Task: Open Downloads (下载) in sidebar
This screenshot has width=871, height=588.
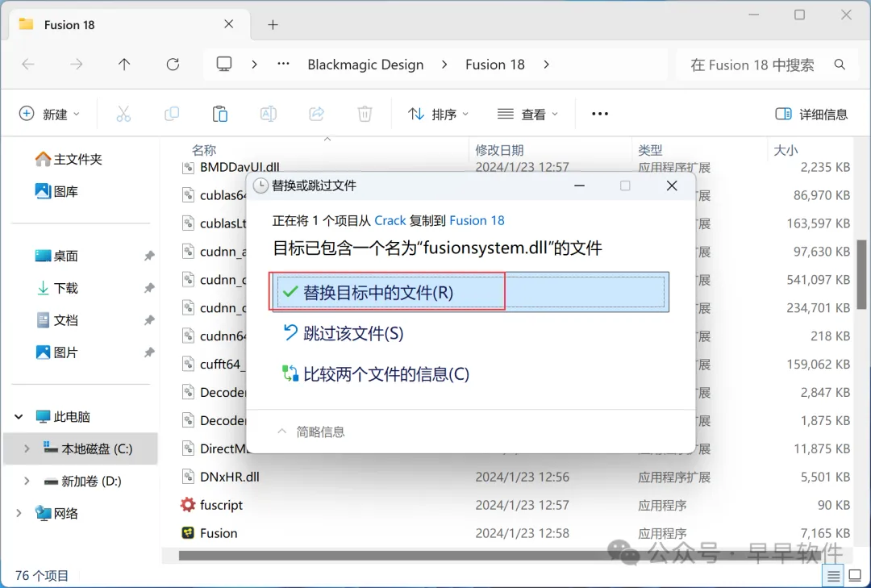Action: point(56,288)
